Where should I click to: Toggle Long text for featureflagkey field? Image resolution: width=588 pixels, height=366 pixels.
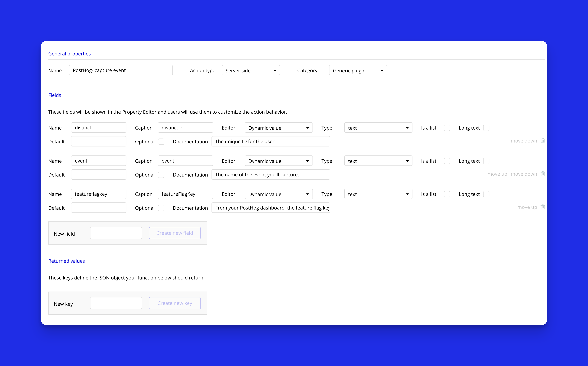click(x=486, y=194)
